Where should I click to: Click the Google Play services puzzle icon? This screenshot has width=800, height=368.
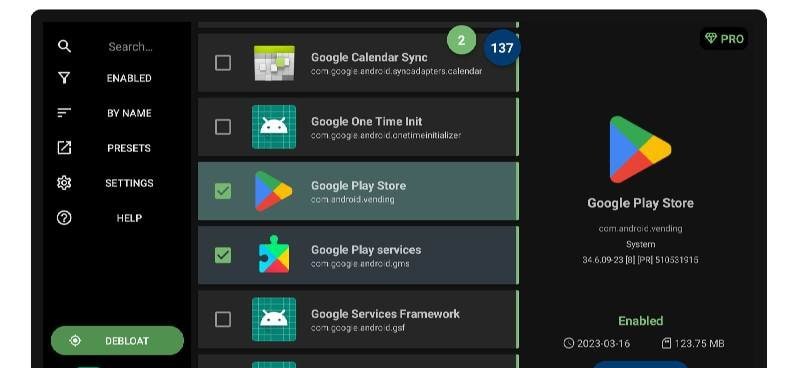pos(274,254)
